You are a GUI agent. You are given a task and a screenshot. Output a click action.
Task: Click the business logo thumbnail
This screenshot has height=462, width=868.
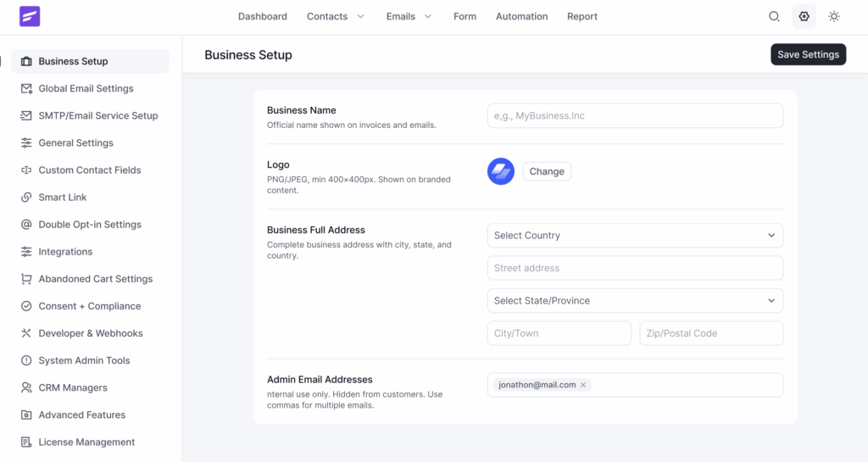tap(500, 171)
